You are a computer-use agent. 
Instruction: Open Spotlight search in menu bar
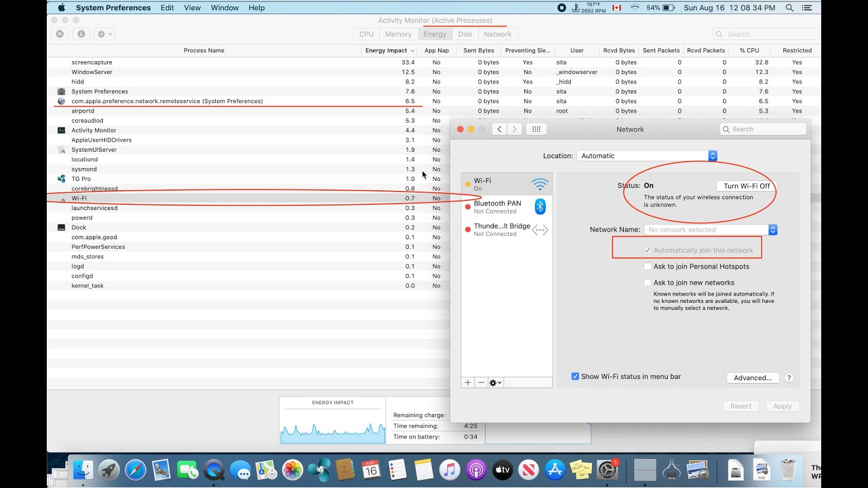(790, 8)
